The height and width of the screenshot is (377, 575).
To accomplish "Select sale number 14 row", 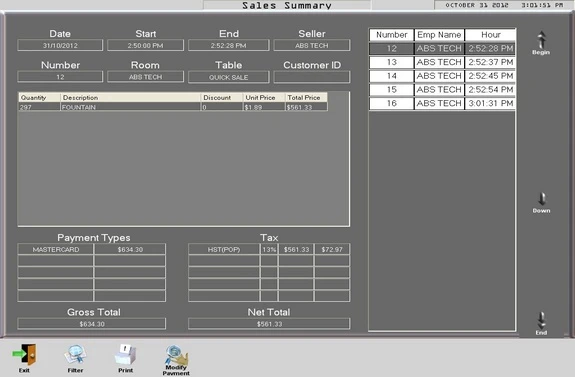I will coord(442,76).
